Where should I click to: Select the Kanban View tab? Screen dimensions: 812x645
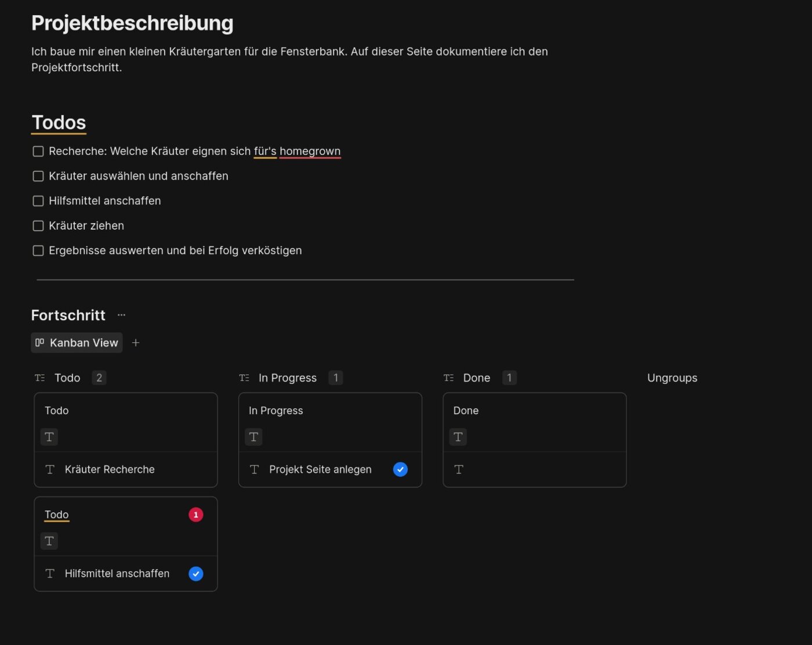(x=77, y=343)
